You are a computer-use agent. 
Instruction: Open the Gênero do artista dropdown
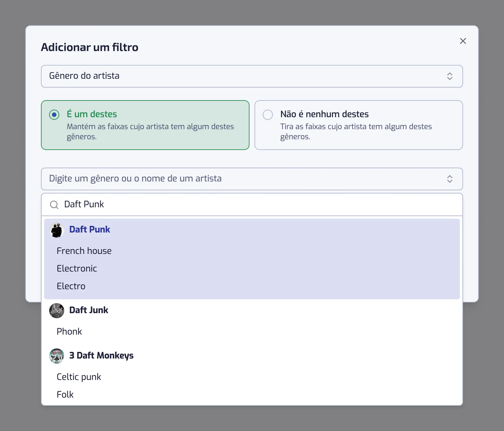pos(252,76)
